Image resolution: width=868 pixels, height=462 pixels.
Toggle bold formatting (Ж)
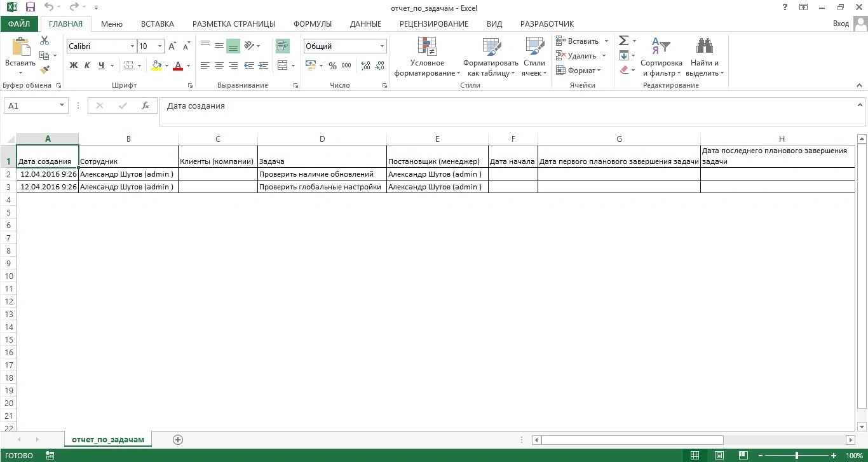coord(74,65)
